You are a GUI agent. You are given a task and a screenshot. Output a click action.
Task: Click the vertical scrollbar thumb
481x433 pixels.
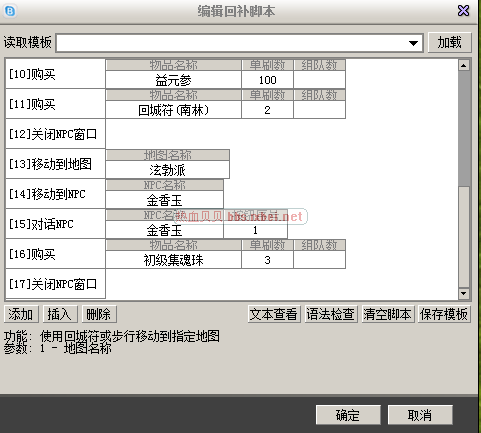point(464,128)
